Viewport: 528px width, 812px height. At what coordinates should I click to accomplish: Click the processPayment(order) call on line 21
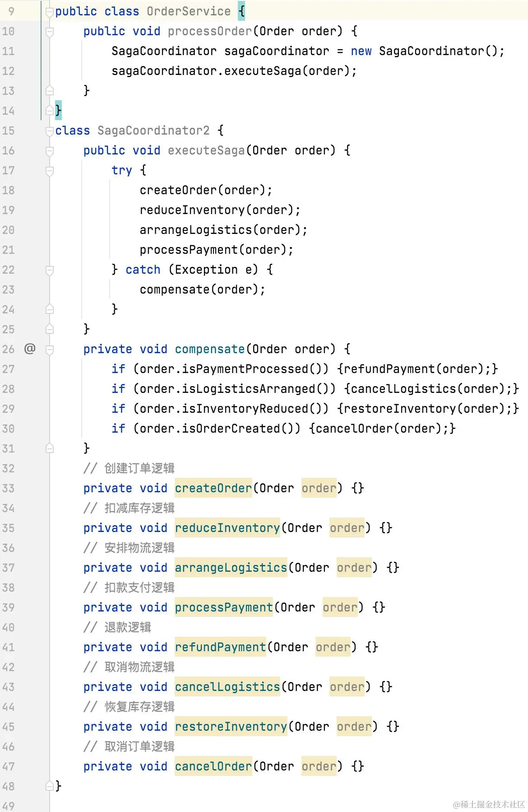[x=213, y=250]
